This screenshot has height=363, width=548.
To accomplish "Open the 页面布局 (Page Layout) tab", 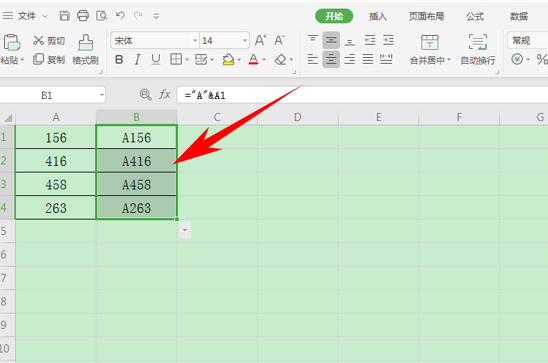I will click(426, 16).
